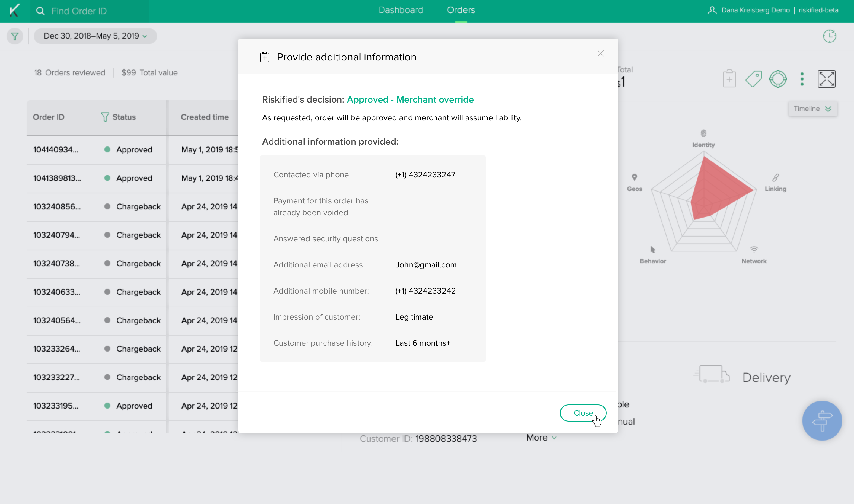The width and height of the screenshot is (854, 504).
Task: Click Customer ID 198808338473
Action: click(x=418, y=439)
